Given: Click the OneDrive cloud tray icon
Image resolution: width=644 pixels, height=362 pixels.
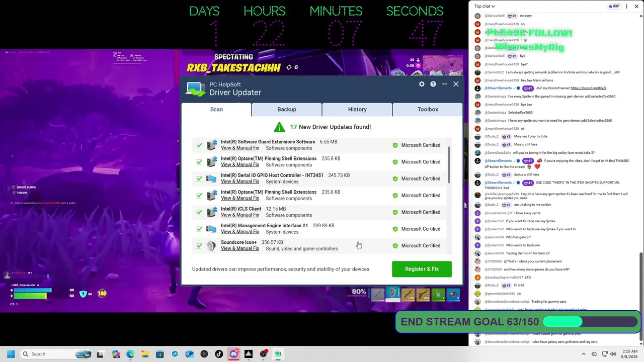Looking at the screenshot, I should 594,354.
